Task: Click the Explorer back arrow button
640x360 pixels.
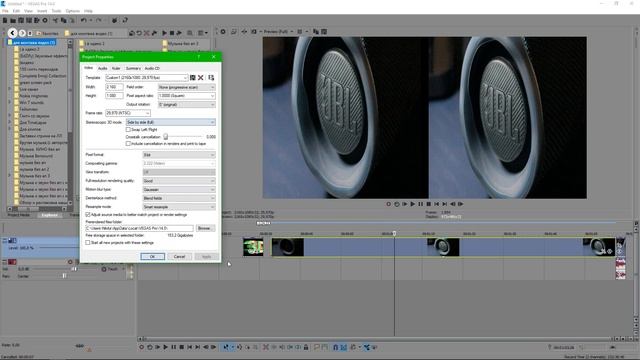Action: pyautogui.click(x=12, y=33)
